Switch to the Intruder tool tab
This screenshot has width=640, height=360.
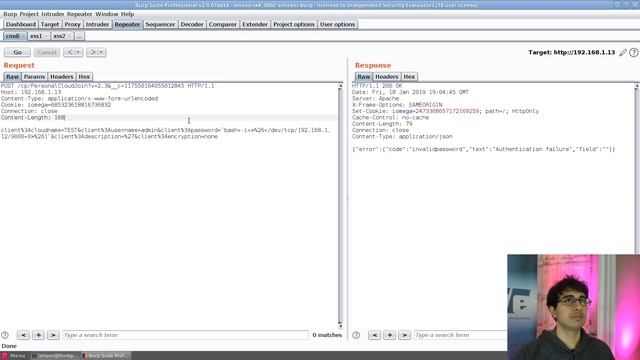point(97,24)
